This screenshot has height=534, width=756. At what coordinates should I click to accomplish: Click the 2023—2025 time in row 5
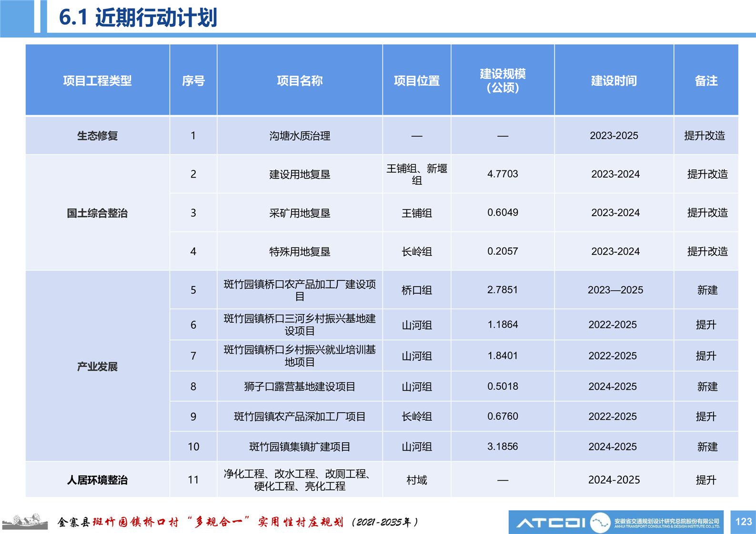click(x=615, y=290)
